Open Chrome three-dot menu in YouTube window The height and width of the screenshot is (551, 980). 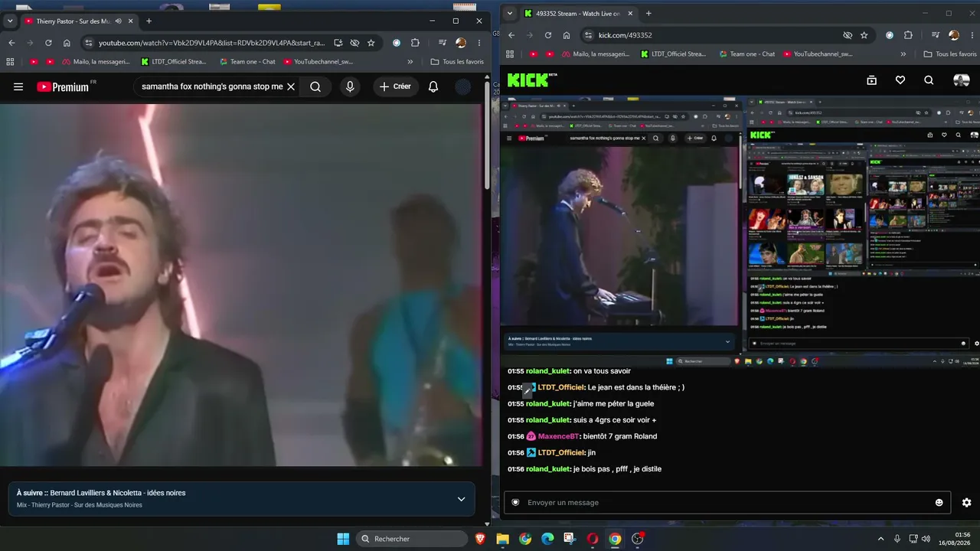(479, 43)
